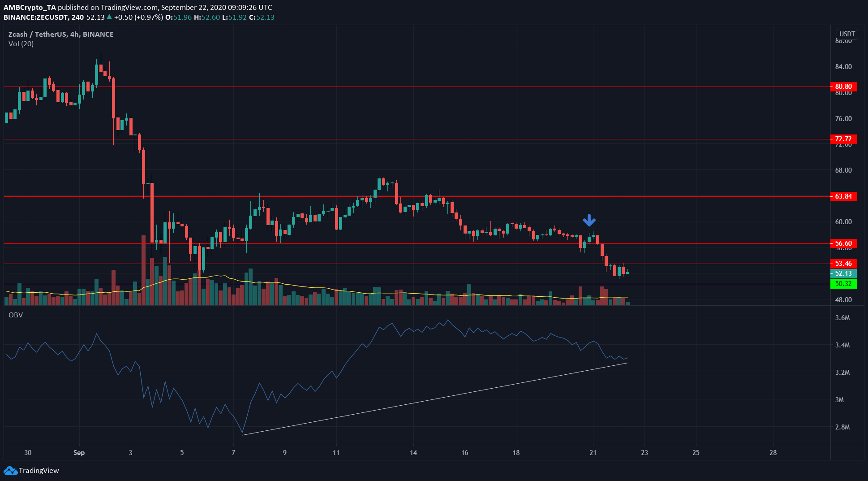Click the 53.46 red price label
This screenshot has height=481, width=868.
click(x=843, y=264)
